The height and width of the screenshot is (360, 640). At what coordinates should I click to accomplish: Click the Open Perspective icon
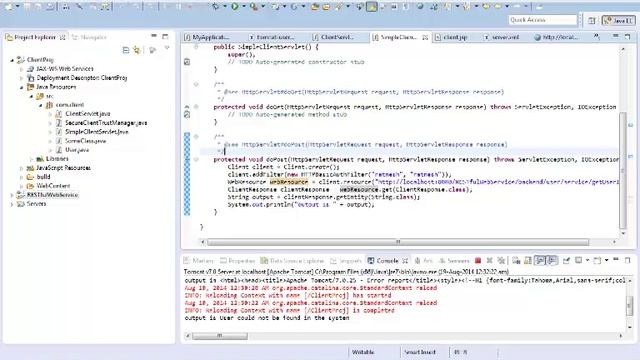point(592,20)
